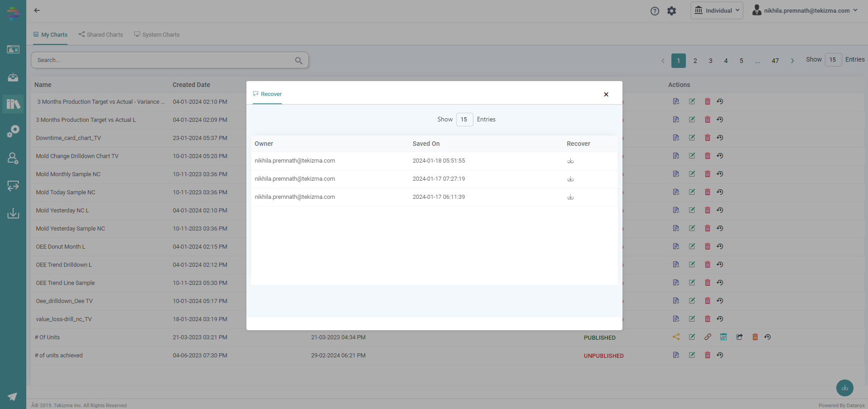This screenshot has height=409, width=868.
Task: Go to the next page arrow
Action: click(x=792, y=61)
